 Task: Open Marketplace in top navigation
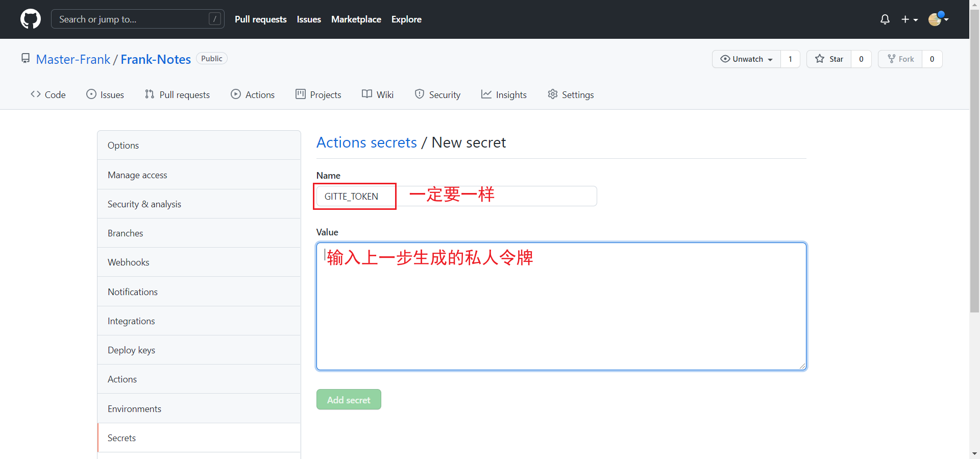(356, 19)
